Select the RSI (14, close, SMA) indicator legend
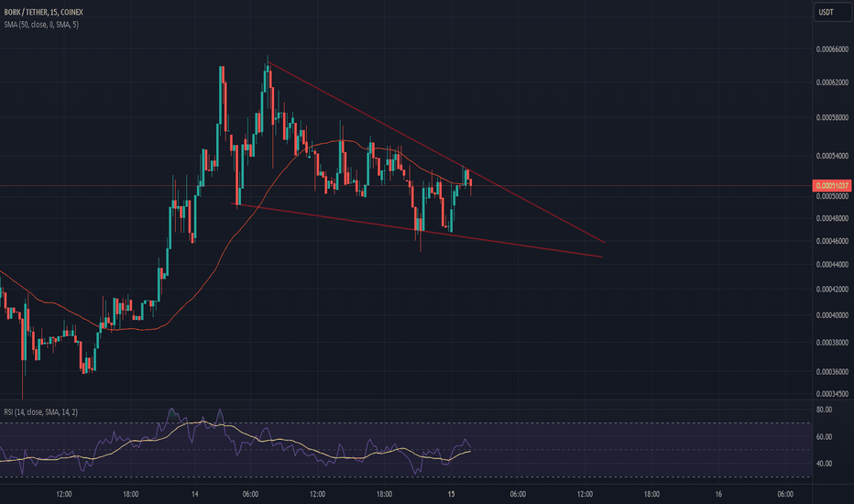Image resolution: width=854 pixels, height=504 pixels. point(41,412)
